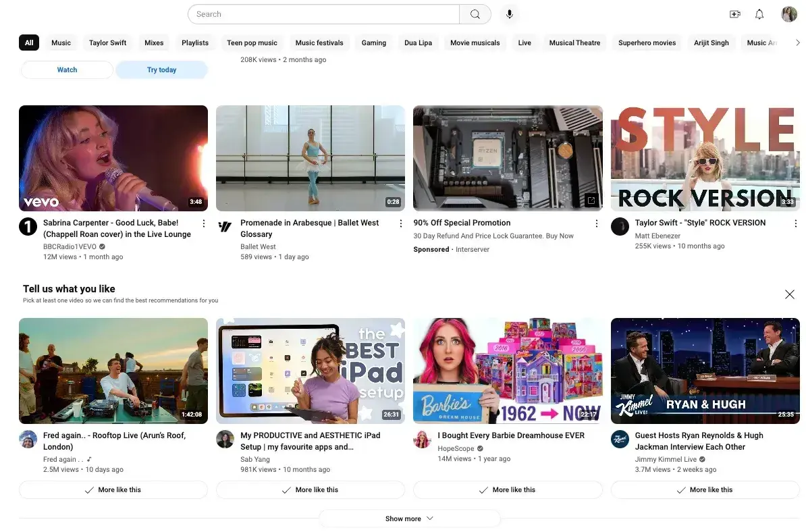Open Guest Hosts Ryan Reynolds title link
Screen dimensions: 806x532
(699, 441)
